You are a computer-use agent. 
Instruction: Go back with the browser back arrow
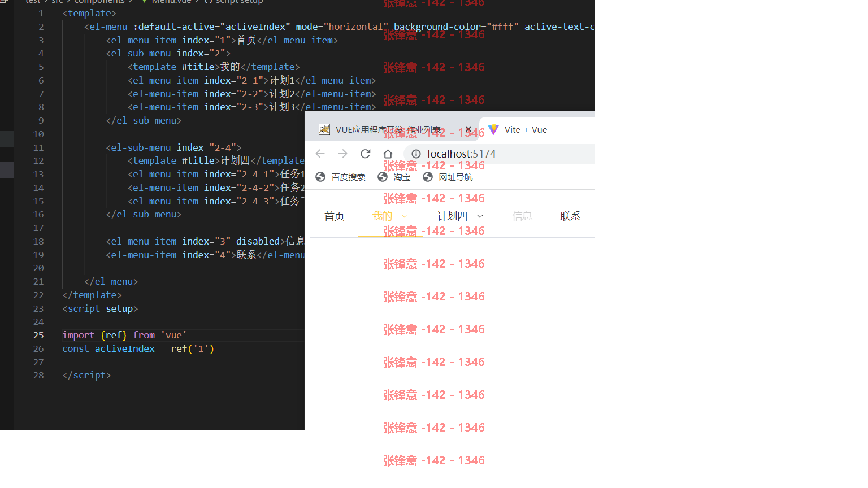coord(320,154)
